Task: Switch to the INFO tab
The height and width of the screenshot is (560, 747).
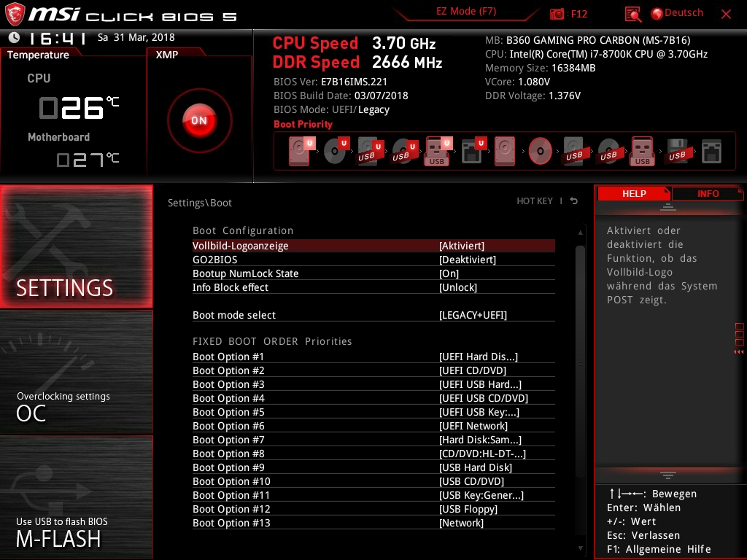Action: [708, 193]
